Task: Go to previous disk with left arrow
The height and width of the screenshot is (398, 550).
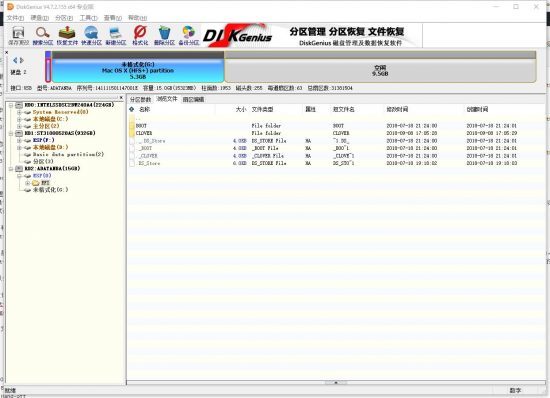Action: [15, 60]
